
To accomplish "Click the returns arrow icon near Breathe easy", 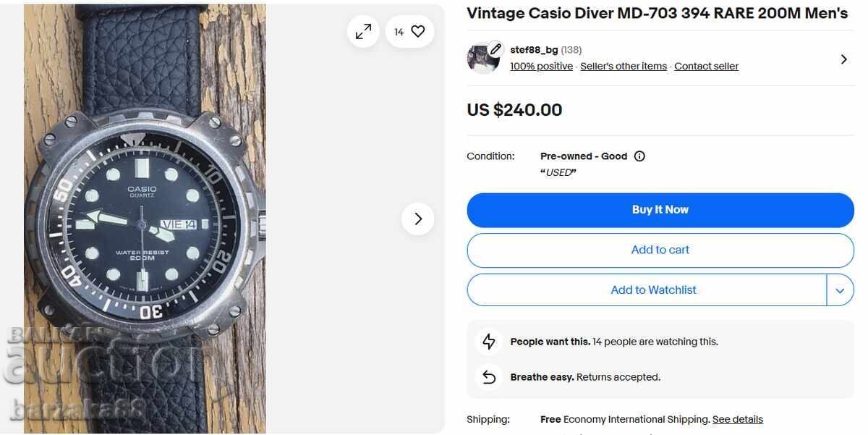I will pos(489,376).
